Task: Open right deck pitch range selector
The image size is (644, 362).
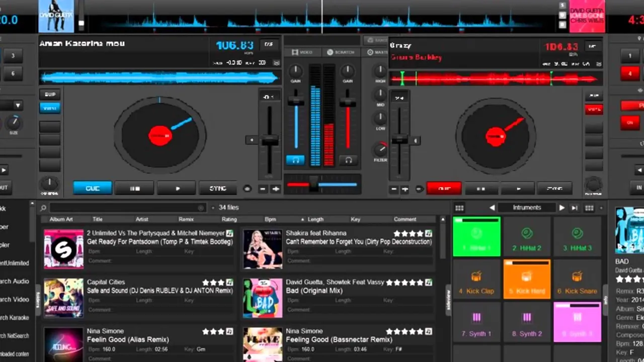Action: click(x=399, y=98)
